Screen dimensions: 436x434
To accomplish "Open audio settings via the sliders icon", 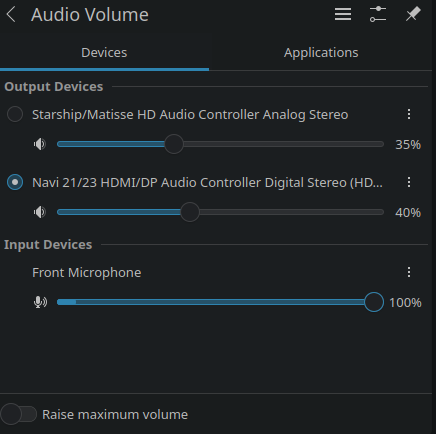I will pos(378,14).
